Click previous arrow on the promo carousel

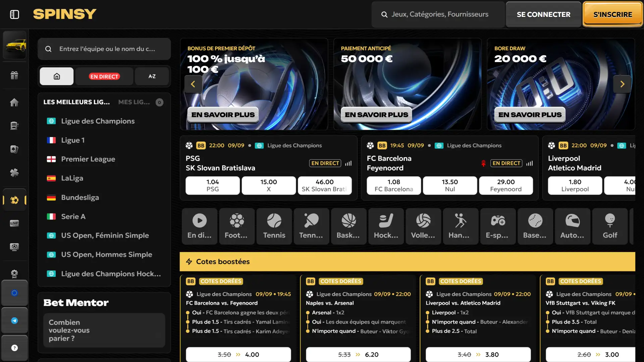(x=193, y=84)
